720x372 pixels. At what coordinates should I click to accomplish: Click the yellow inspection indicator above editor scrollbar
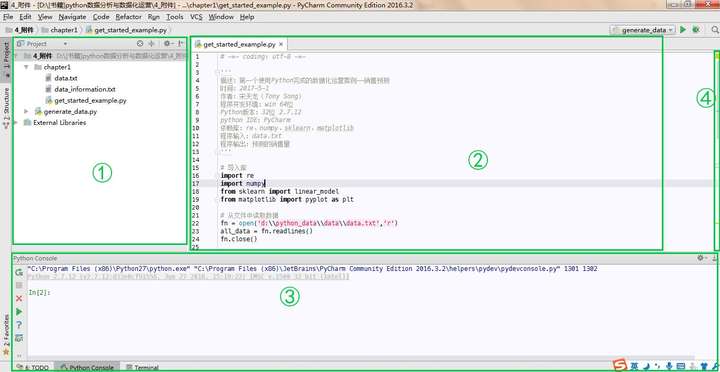[716, 55]
